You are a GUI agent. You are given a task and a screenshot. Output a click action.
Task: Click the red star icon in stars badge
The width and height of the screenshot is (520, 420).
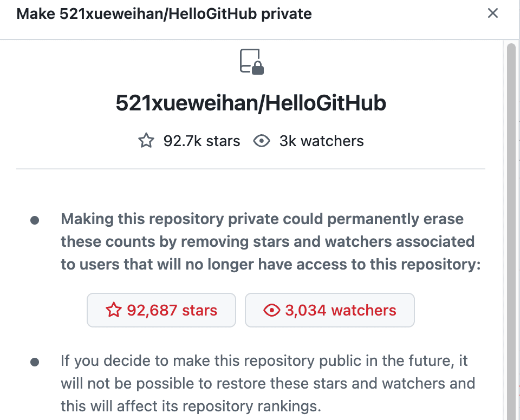113,310
